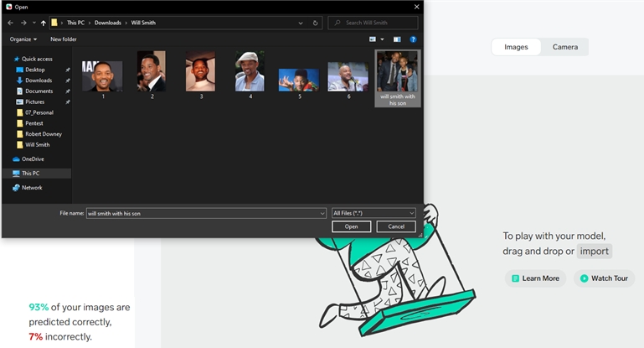Select image thumbnail named 2

(152, 71)
